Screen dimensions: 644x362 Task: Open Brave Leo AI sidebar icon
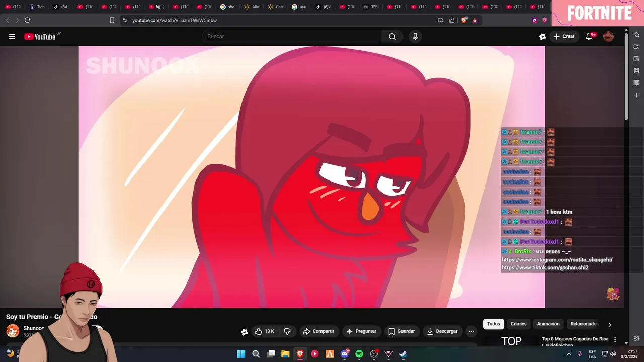click(x=636, y=35)
